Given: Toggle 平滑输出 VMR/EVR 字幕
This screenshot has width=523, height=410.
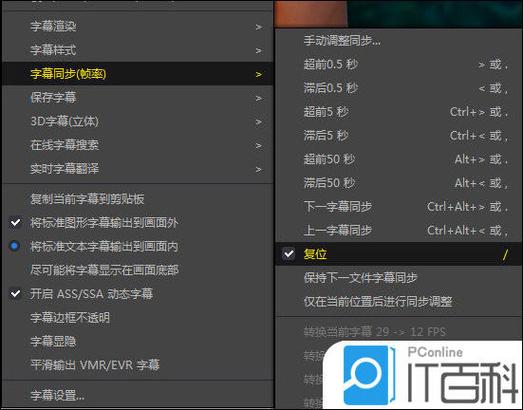Looking at the screenshot, I should (137, 365).
